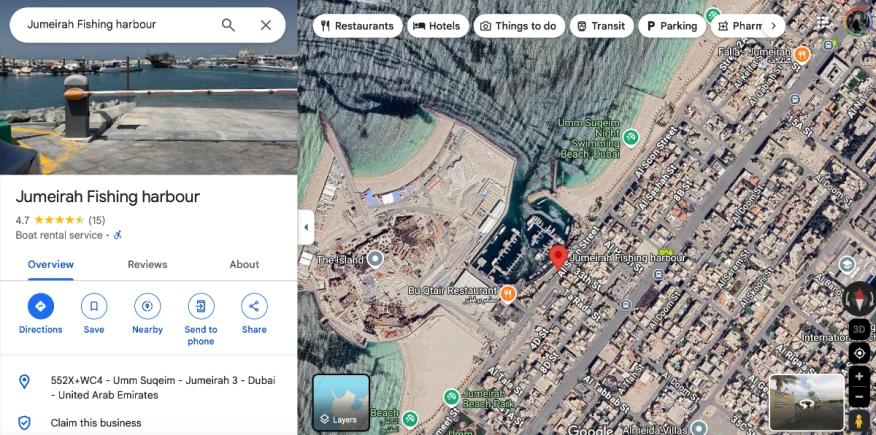The width and height of the screenshot is (876, 435).
Task: Filter map by Hotels chip
Action: 437,26
